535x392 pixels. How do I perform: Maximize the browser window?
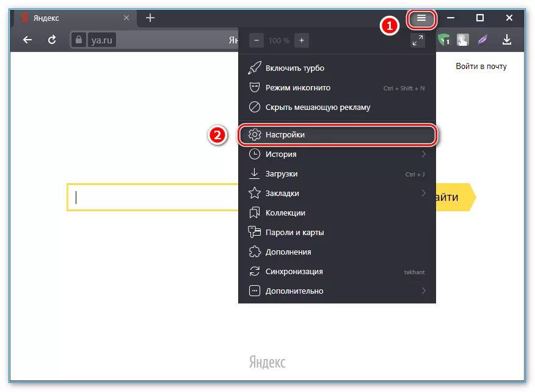[x=479, y=18]
